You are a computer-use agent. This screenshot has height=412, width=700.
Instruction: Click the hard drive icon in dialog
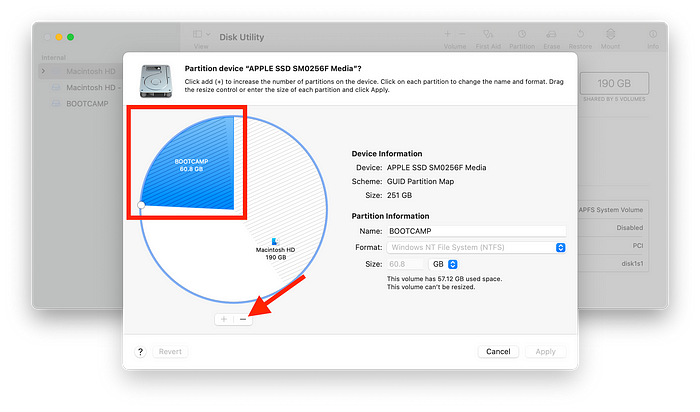[156, 81]
